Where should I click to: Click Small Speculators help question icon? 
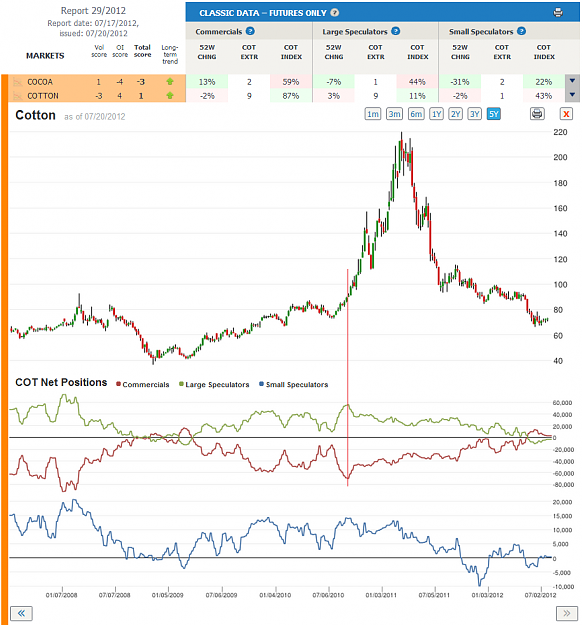pos(521,31)
